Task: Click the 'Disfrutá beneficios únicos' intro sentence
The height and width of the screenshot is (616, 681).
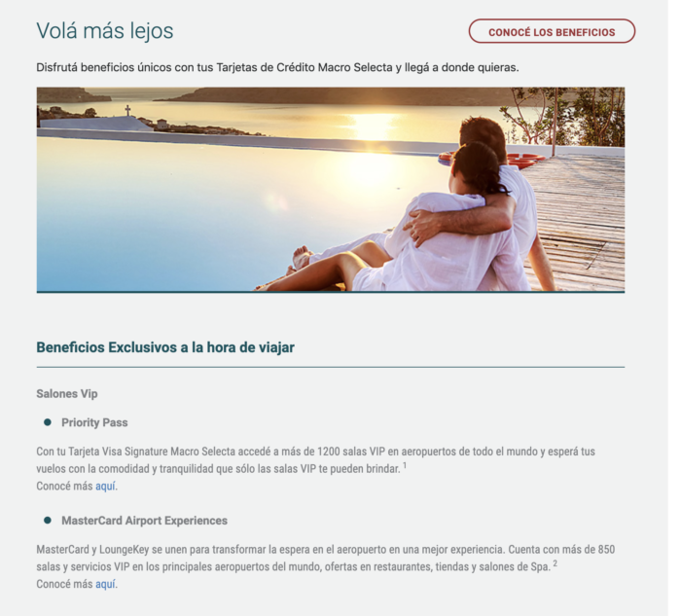Action: [277, 68]
